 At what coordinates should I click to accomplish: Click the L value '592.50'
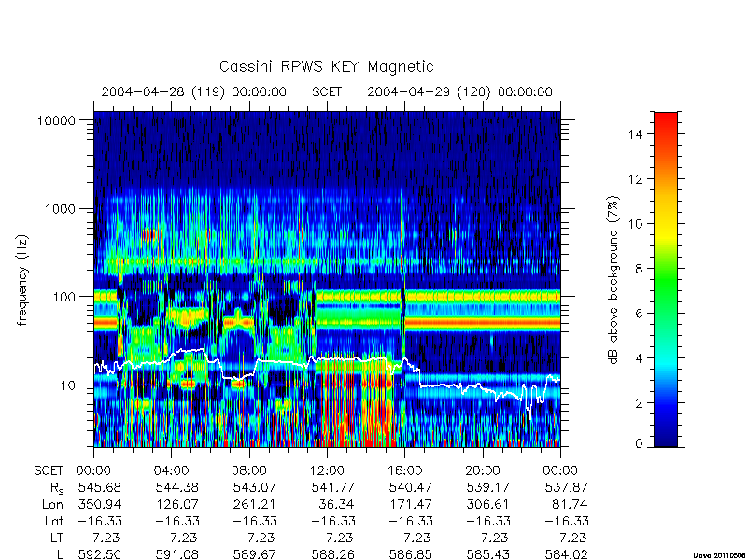(x=100, y=554)
